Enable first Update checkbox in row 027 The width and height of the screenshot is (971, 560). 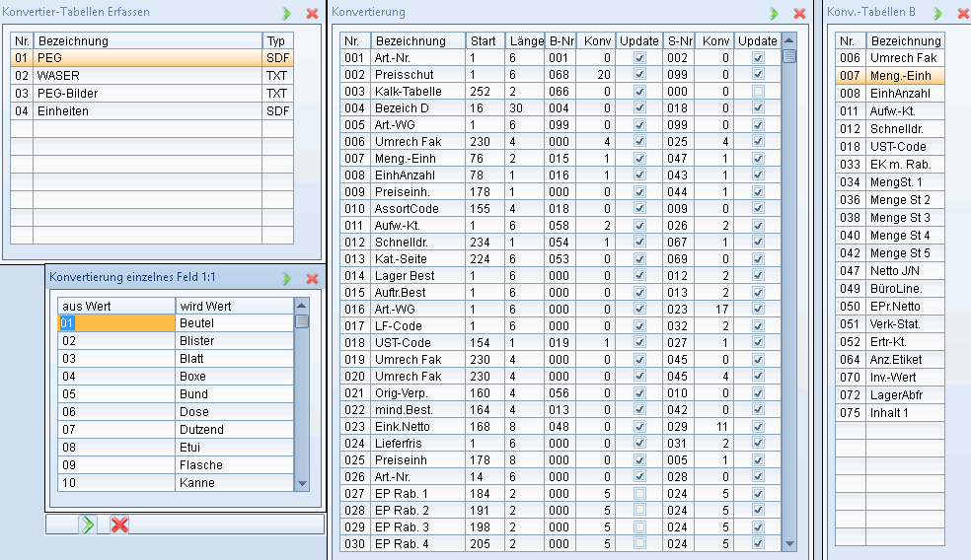tap(639, 493)
